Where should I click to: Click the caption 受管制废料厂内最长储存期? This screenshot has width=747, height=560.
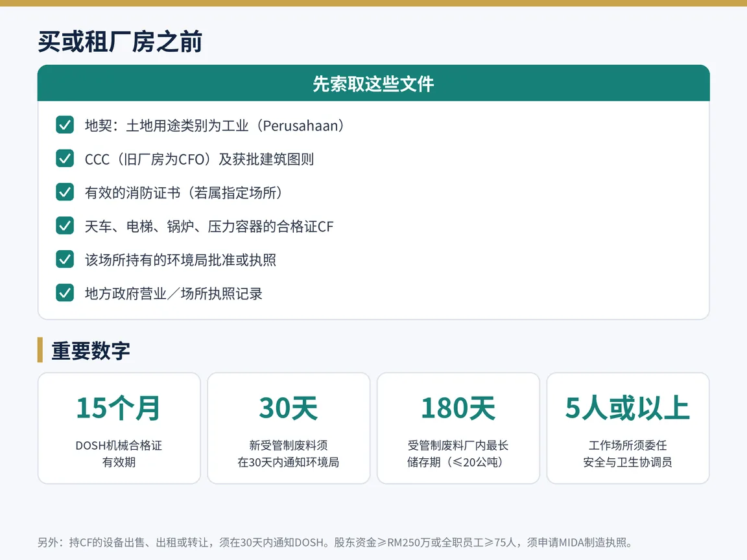(x=458, y=454)
